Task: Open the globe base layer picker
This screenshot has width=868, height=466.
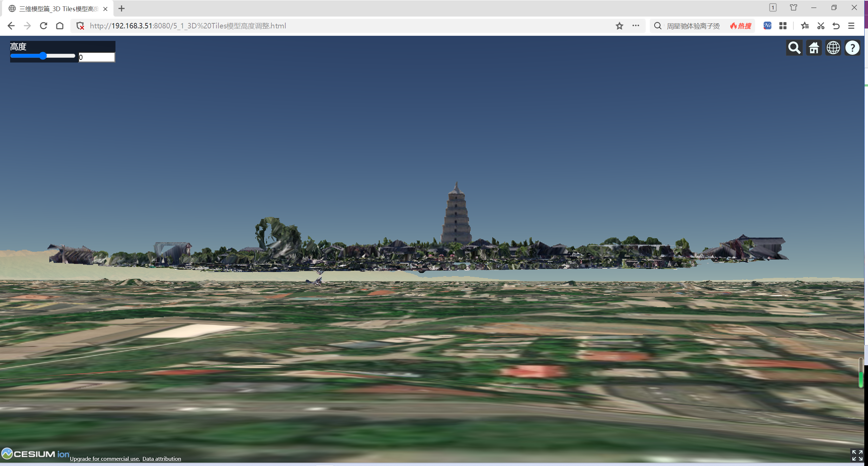Action: (833, 48)
